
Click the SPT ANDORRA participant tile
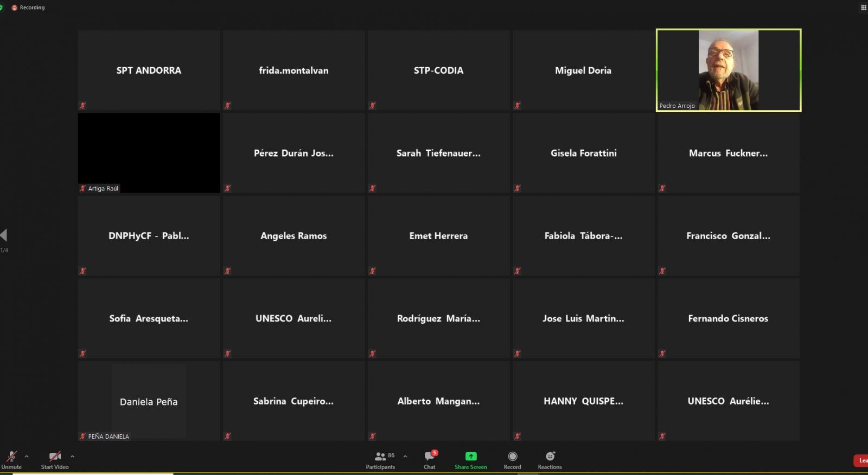149,70
